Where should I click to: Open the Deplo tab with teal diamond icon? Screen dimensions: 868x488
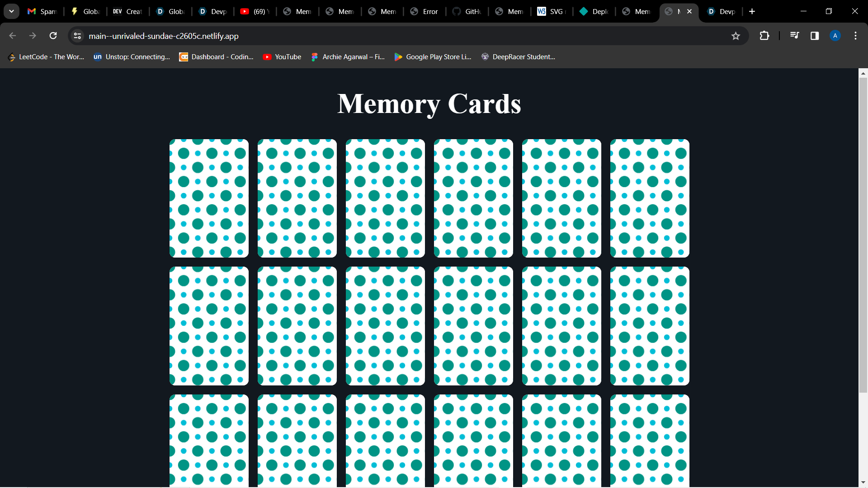coord(594,11)
